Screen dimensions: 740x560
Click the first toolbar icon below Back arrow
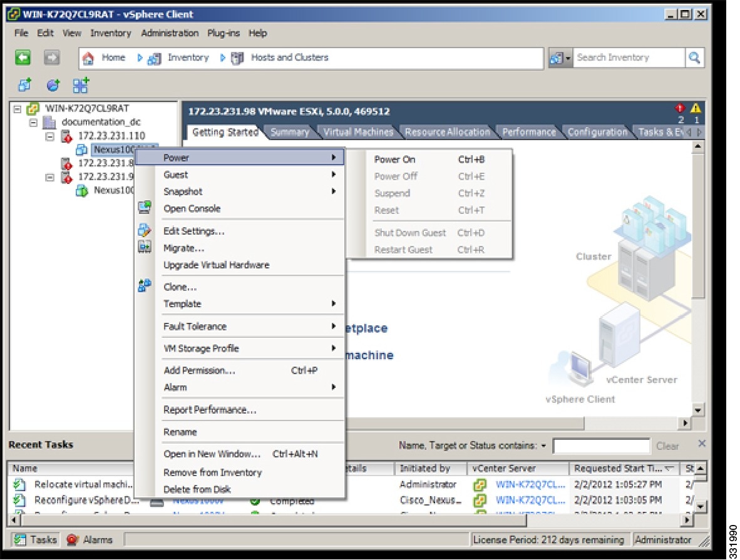(24, 85)
